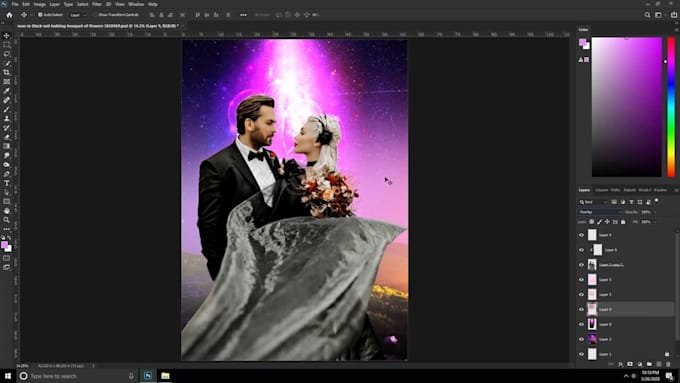Select the Brush tool
This screenshot has width=680, height=383.
(x=7, y=109)
